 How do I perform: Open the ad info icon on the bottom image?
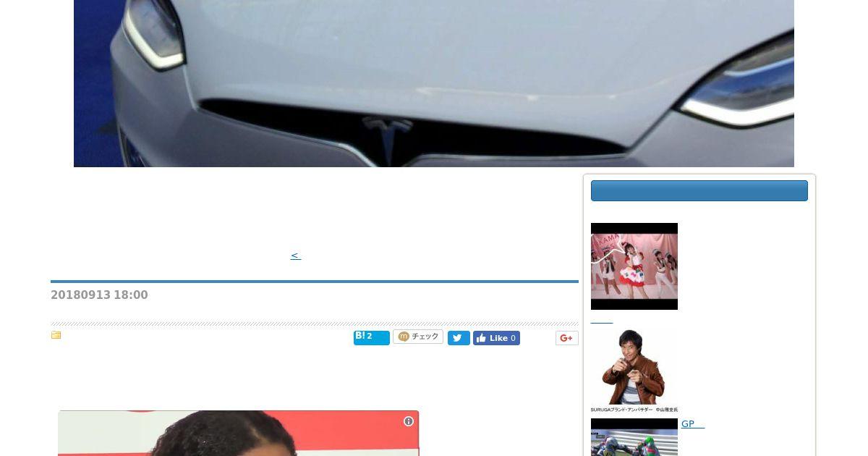(x=409, y=421)
